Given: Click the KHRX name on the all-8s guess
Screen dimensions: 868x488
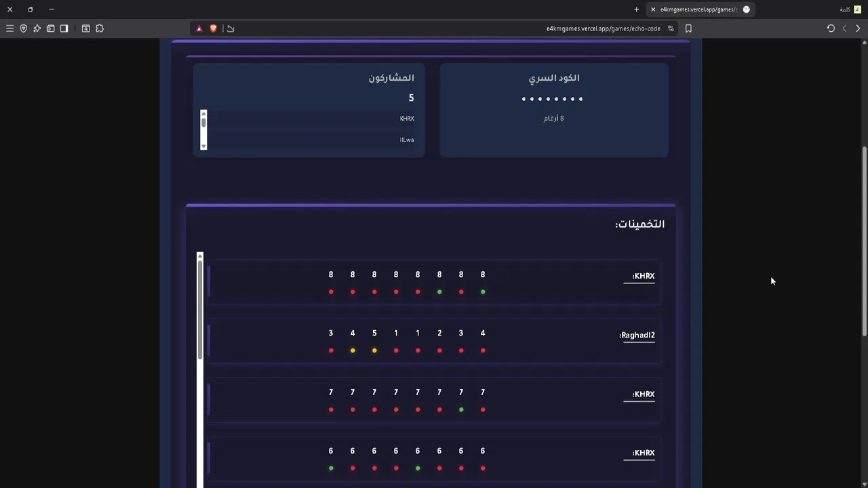Looking at the screenshot, I should pos(643,276).
